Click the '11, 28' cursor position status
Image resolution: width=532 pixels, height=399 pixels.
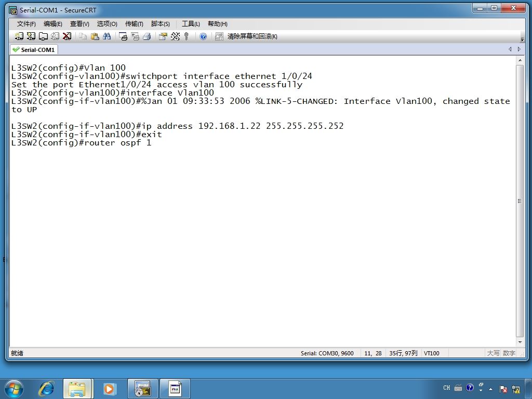coord(373,353)
